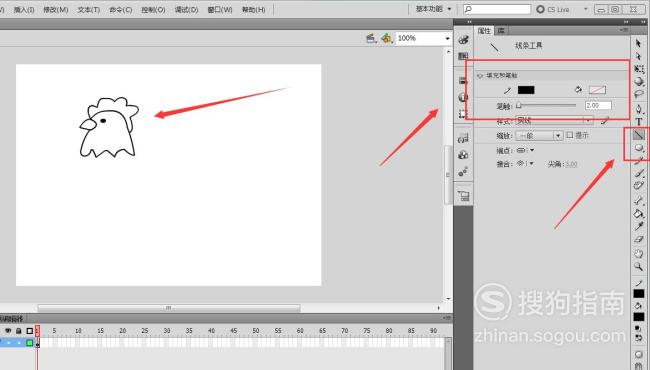
Task: Select the Deco tool
Action: coord(639,186)
